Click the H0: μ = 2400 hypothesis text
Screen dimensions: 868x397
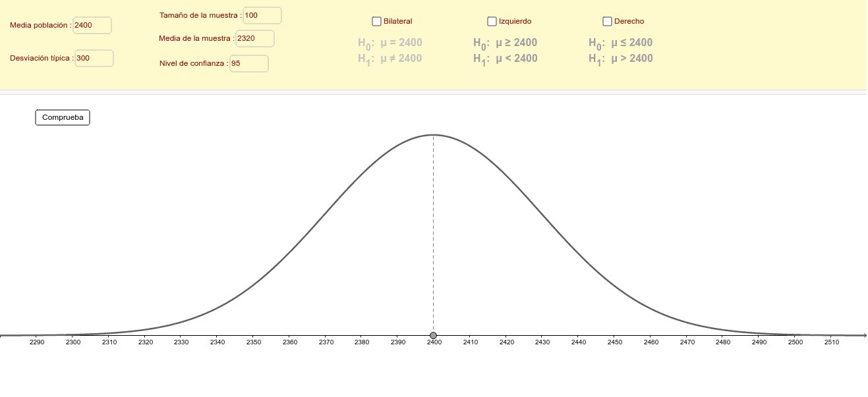click(390, 43)
